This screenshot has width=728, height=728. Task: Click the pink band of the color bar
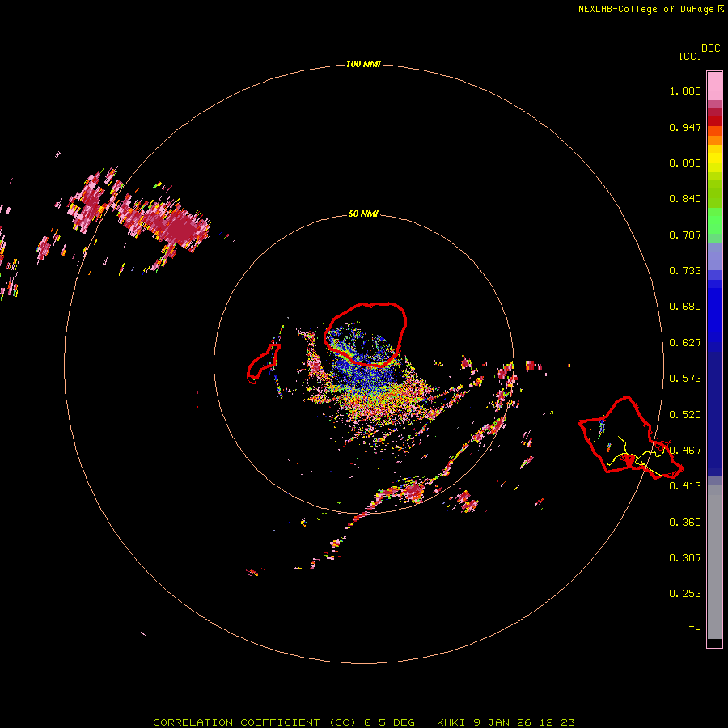[714, 87]
